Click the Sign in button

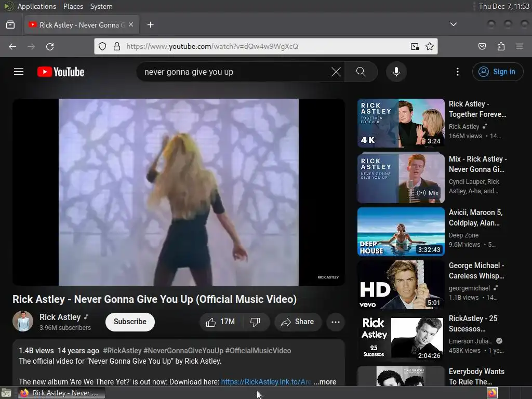coord(498,72)
